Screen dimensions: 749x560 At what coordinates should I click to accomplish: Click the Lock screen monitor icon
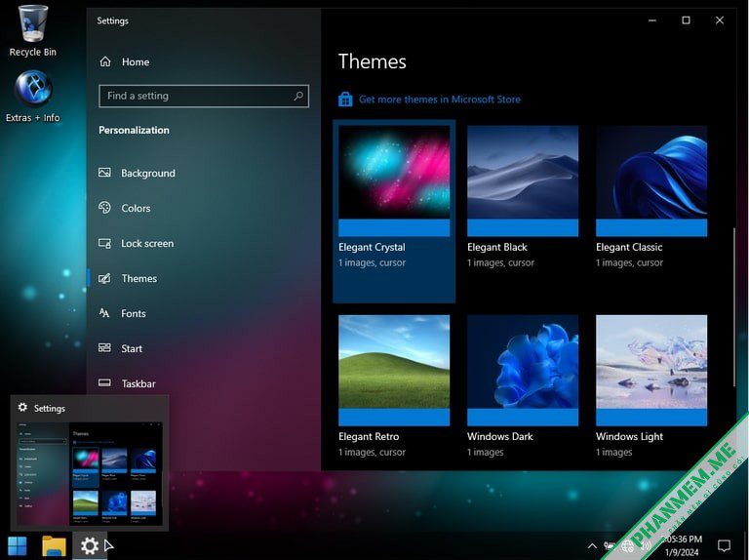(104, 243)
